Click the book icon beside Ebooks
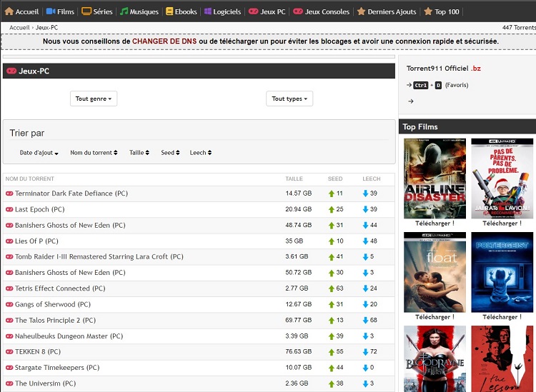536x392 pixels. (x=169, y=11)
